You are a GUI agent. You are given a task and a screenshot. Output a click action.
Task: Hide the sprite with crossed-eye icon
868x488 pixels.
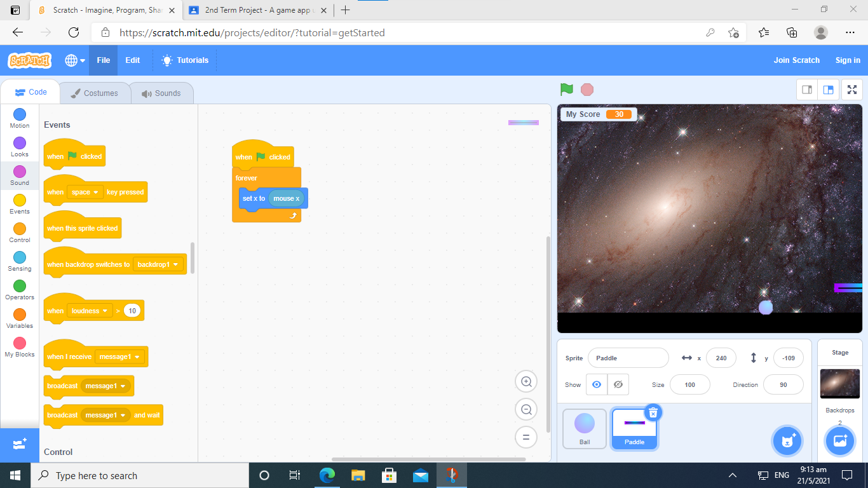618,384
